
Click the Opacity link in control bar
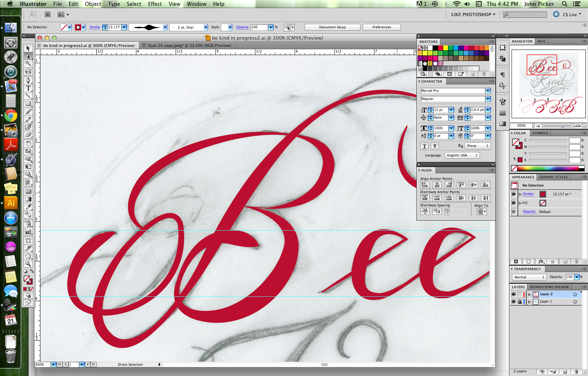(242, 27)
